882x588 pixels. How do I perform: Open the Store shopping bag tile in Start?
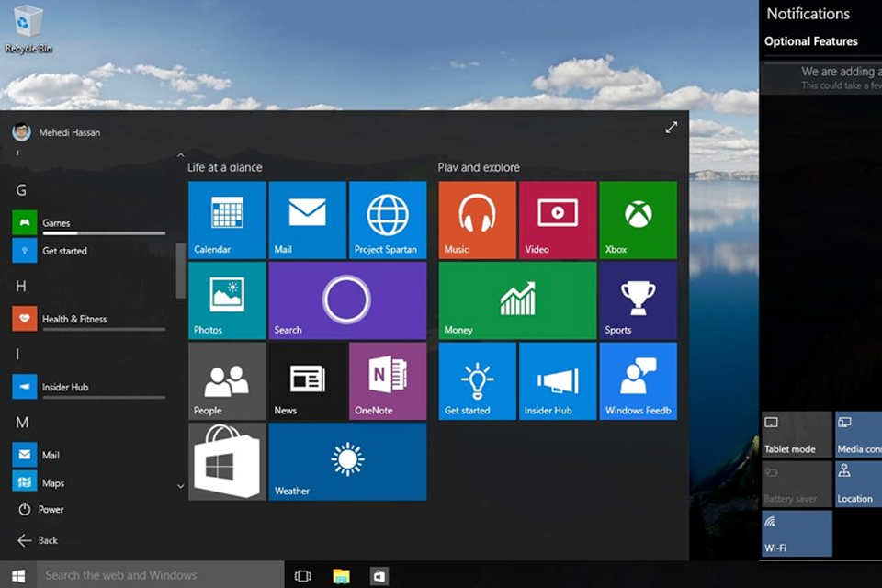227,461
